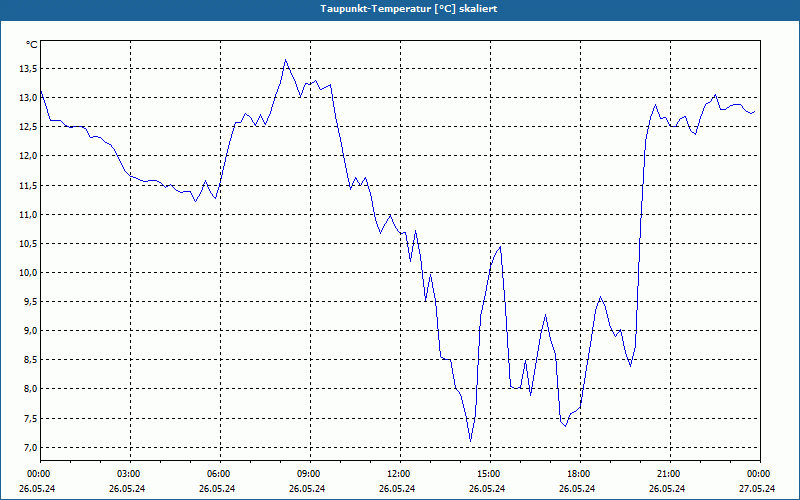Click the 13,5 y-axis label
The image size is (800, 500).
28,69
